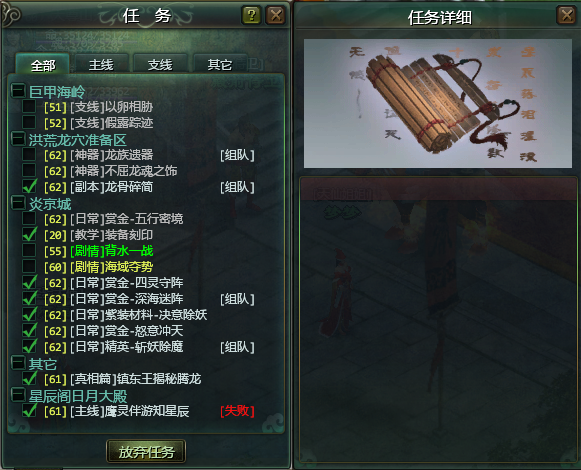This screenshot has height=470, width=581.
Task: Close the 任务详细 details panel
Action: point(566,16)
